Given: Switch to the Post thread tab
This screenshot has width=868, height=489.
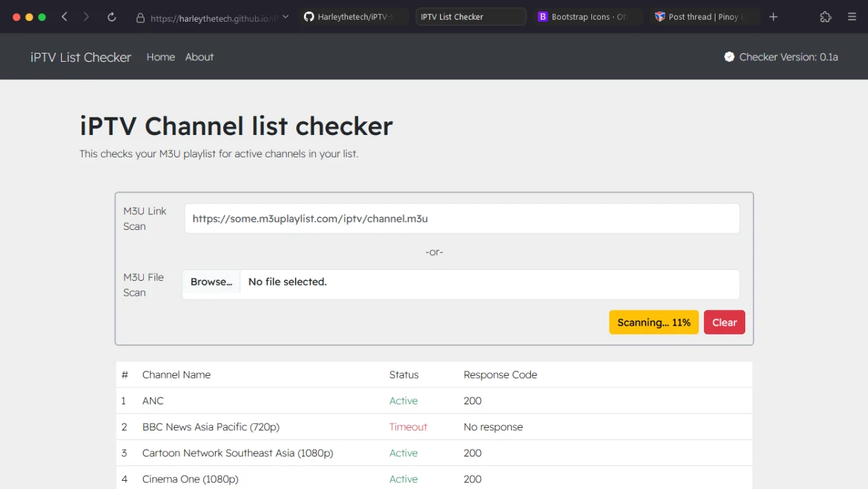Looking at the screenshot, I should [x=705, y=17].
